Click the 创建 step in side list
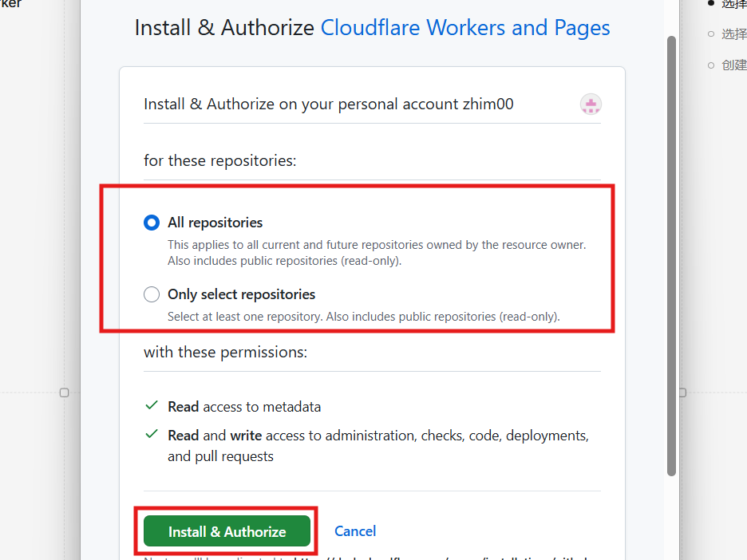 734,65
